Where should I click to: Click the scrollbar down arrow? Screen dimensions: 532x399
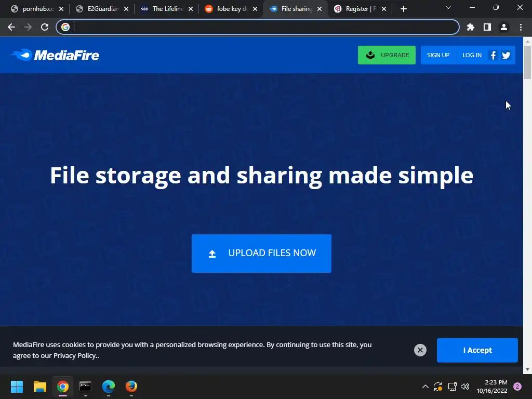click(527, 369)
